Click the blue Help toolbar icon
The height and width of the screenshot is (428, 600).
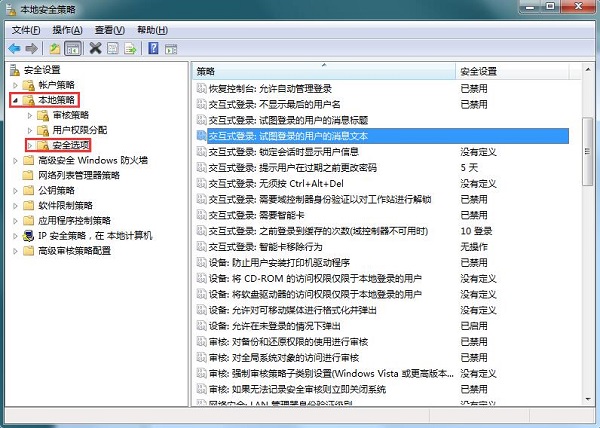click(154, 47)
